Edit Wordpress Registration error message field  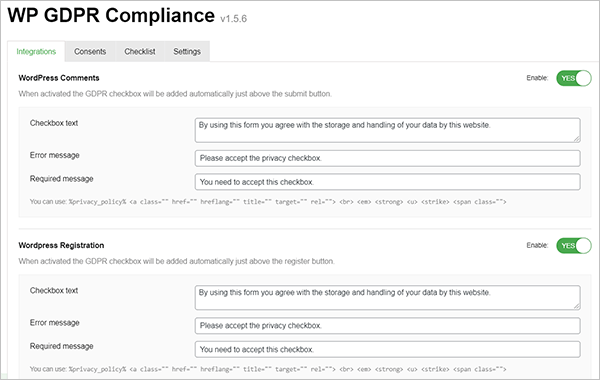387,326
